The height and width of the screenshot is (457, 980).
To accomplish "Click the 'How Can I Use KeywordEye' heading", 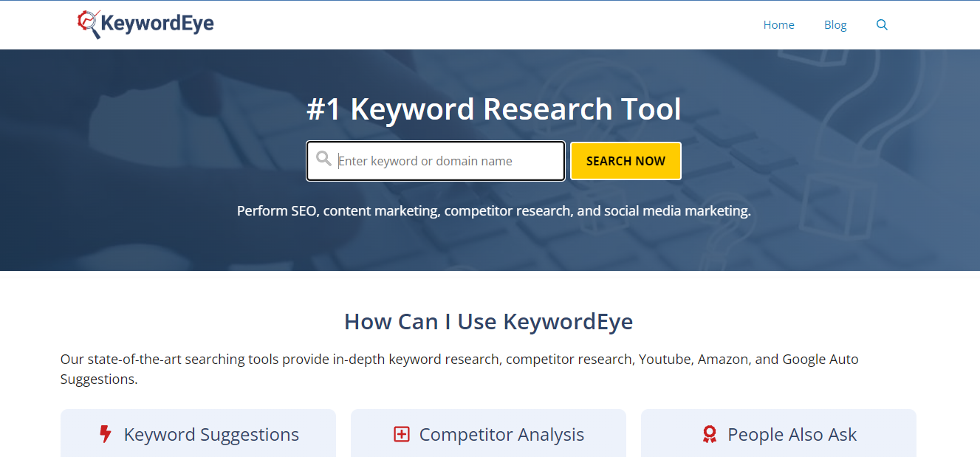I will coord(488,322).
